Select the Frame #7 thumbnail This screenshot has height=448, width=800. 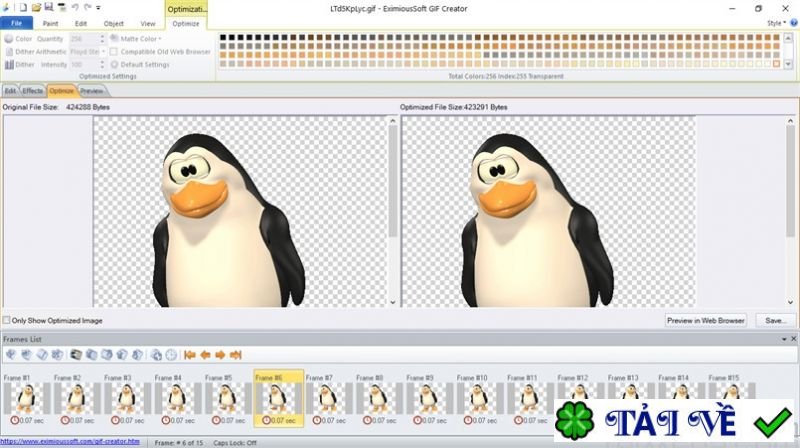pyautogui.click(x=328, y=400)
